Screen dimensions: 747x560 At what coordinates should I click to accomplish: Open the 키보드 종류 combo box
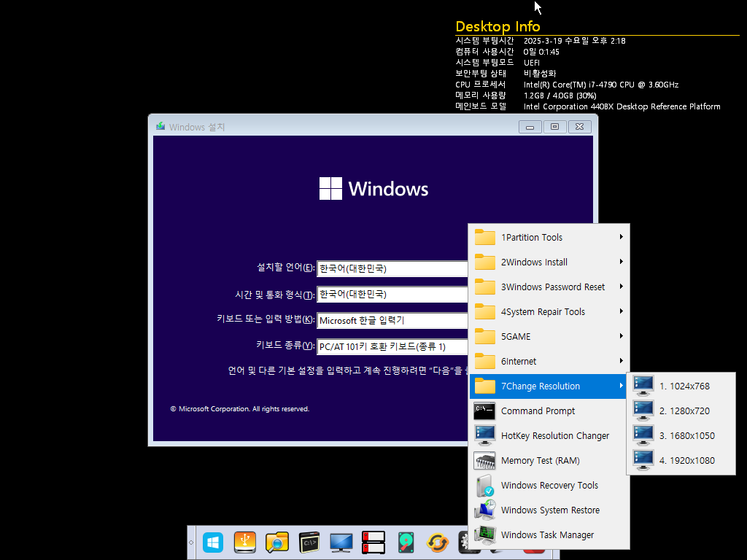pyautogui.click(x=392, y=346)
